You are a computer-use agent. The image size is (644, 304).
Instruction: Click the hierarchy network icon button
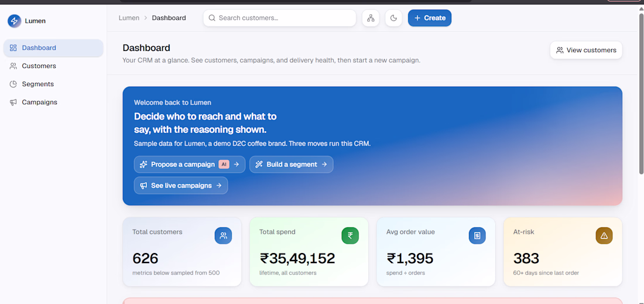[371, 18]
